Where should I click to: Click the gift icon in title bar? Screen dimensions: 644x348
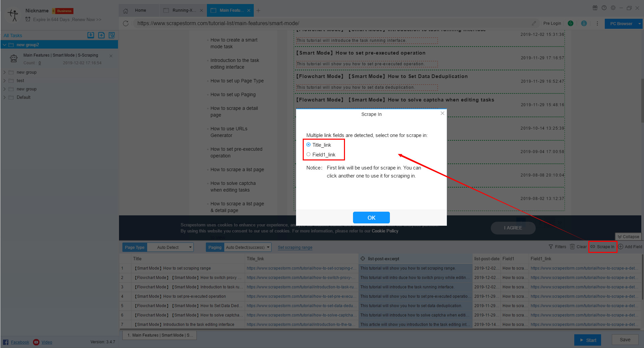[595, 8]
